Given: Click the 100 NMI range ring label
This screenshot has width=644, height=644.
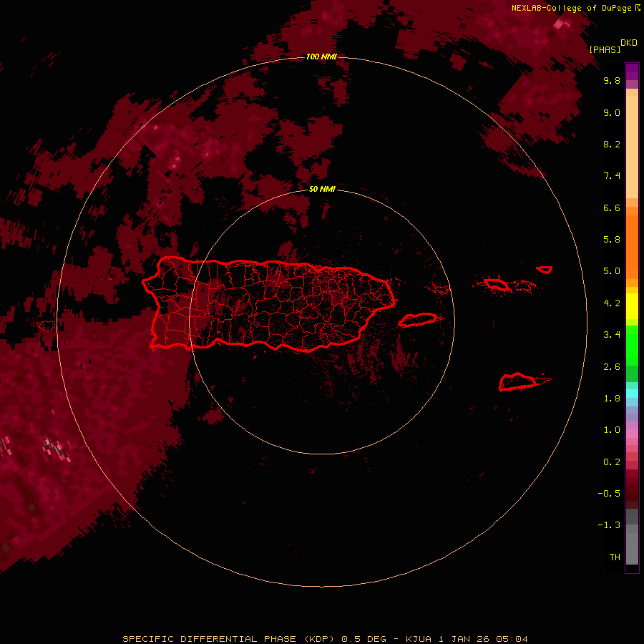Looking at the screenshot, I should (x=321, y=57).
